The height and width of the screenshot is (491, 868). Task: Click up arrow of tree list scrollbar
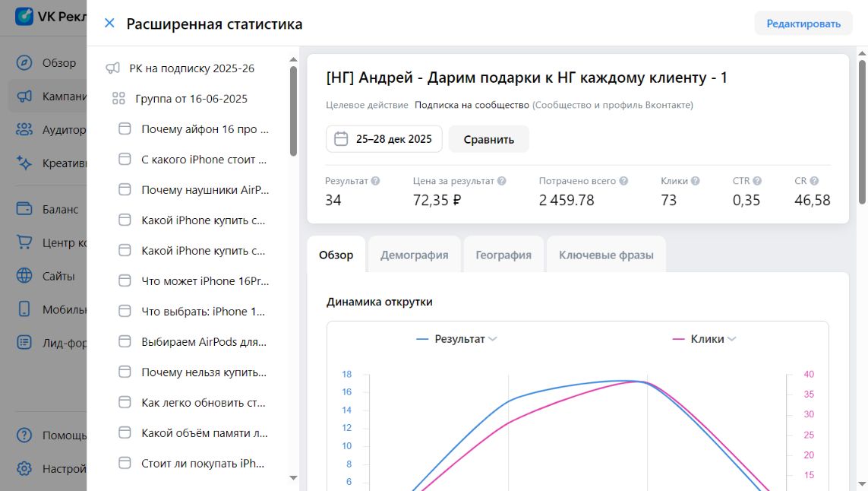click(x=293, y=59)
